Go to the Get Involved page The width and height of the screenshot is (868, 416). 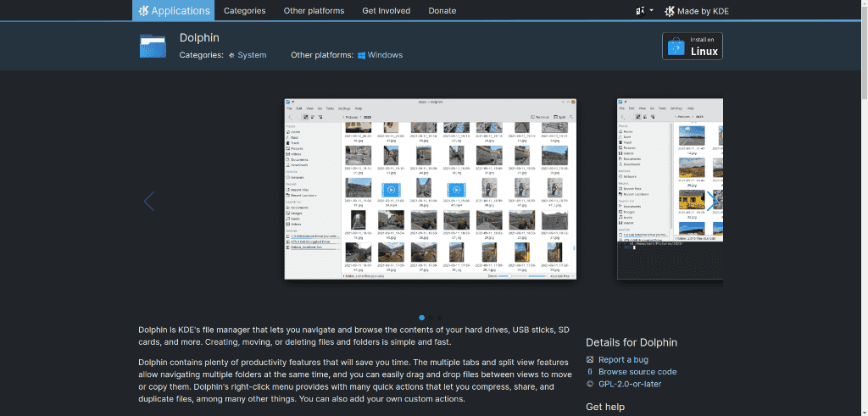point(386,11)
